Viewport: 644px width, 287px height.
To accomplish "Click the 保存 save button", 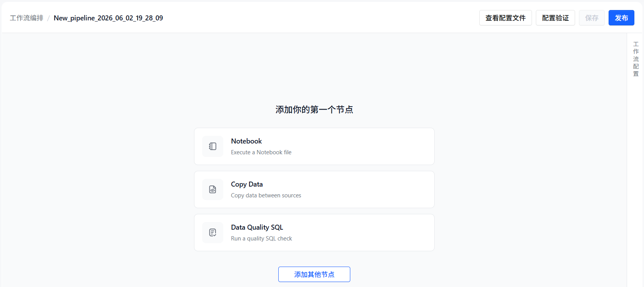I will coord(592,18).
